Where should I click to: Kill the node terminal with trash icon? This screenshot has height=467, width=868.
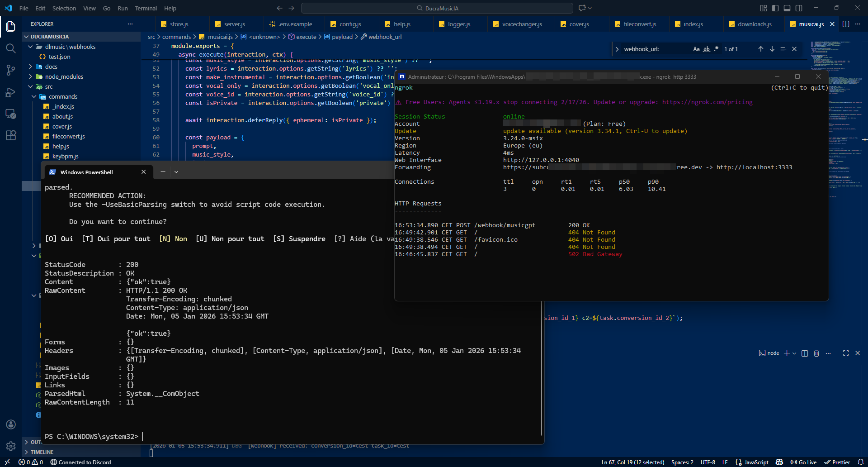[x=816, y=353]
